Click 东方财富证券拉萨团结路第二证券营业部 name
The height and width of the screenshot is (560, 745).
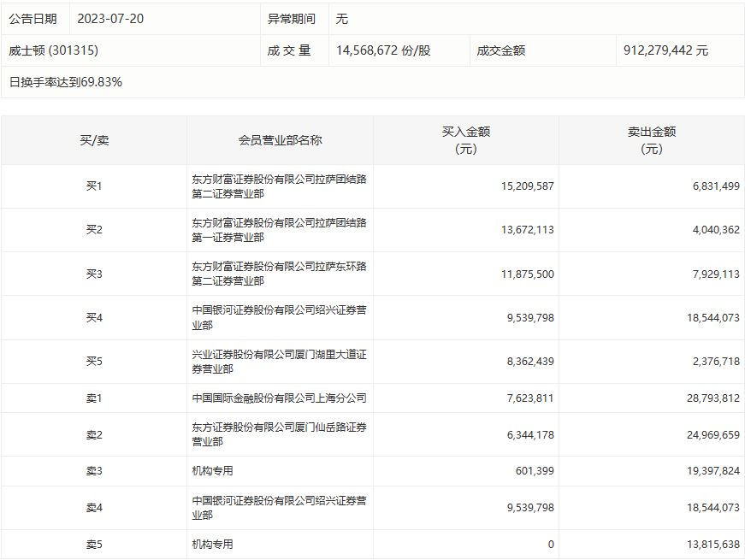pyautogui.click(x=279, y=186)
